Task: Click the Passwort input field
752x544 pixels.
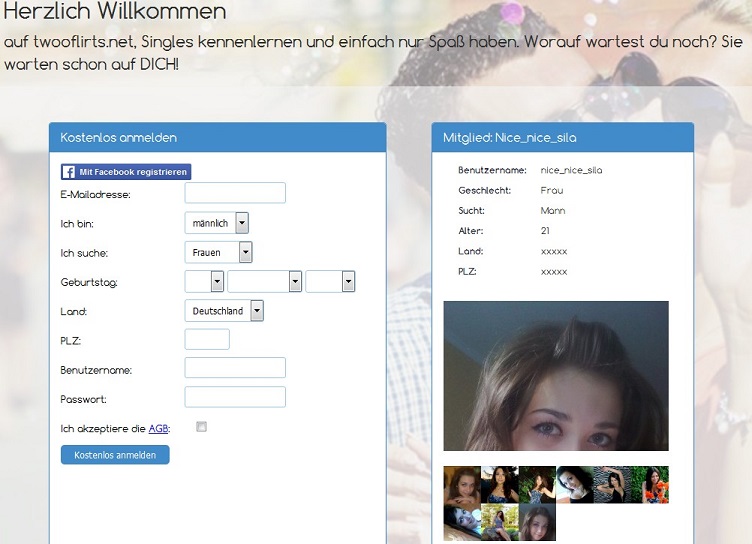Action: 235,397
